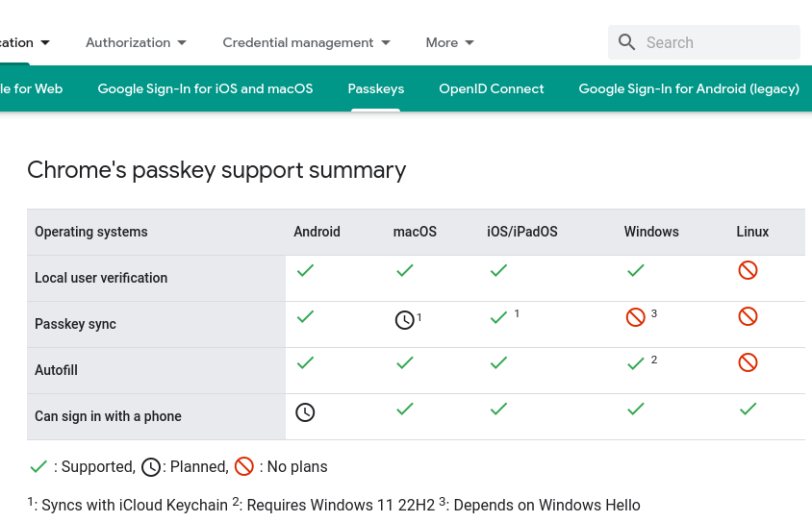This screenshot has height=522, width=812.
Task: Click the Android column header
Action: coord(317,232)
